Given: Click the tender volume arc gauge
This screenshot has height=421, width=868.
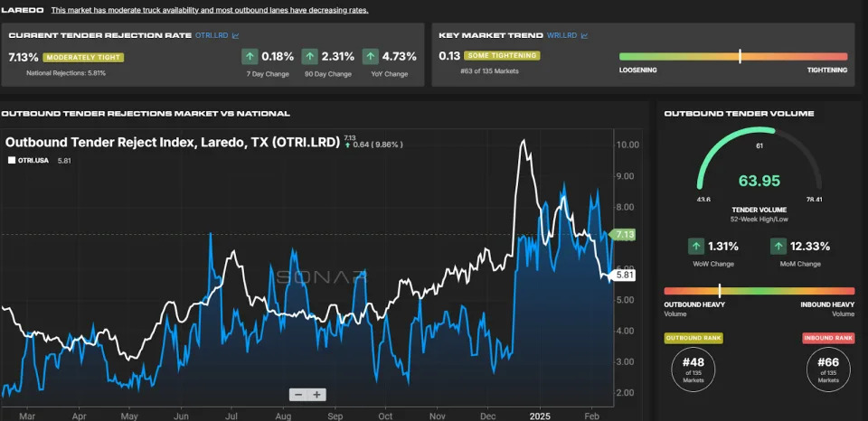Looking at the screenshot, I should tap(759, 158).
